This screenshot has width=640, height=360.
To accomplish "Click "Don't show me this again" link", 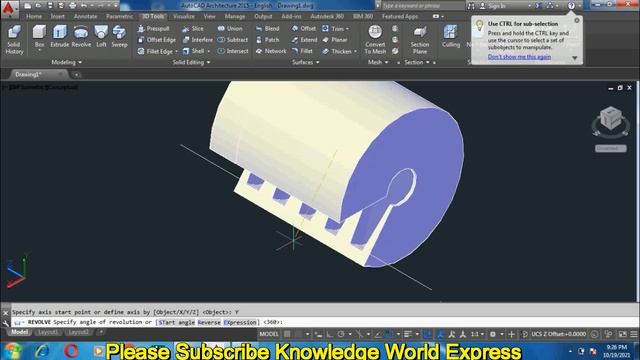I will (519, 57).
